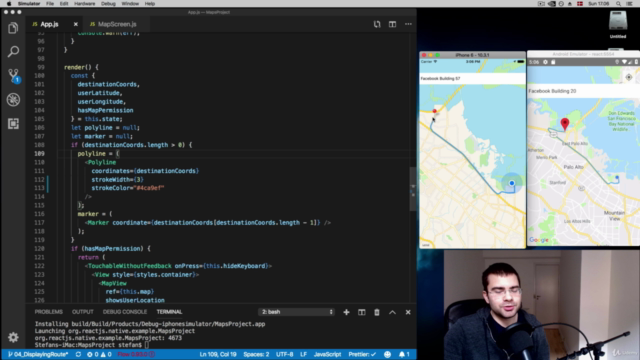Open the Manage gear icon in VS Code
Viewport: 640px width, 360px height.
(13, 337)
